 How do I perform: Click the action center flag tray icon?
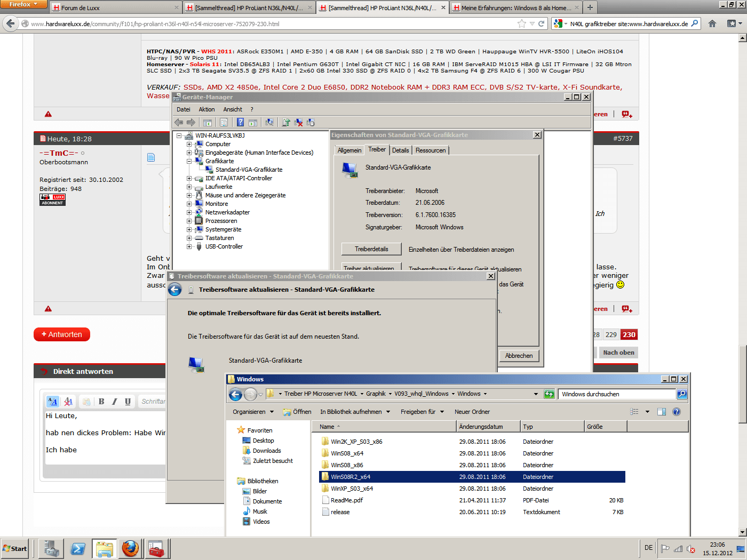[x=665, y=549]
